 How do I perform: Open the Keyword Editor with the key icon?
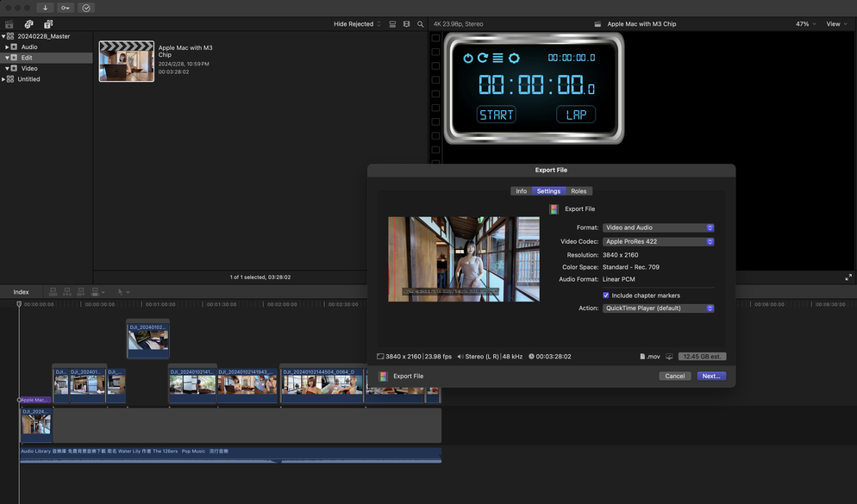[65, 8]
